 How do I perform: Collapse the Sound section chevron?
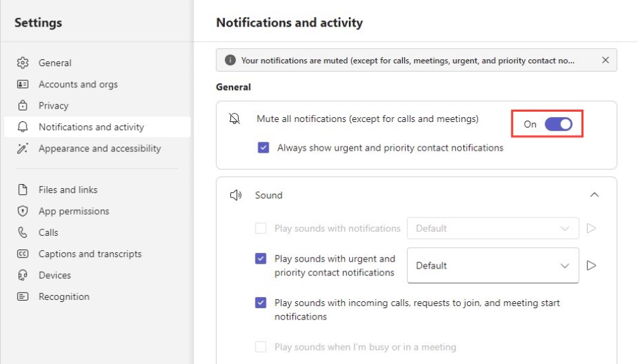[594, 195]
